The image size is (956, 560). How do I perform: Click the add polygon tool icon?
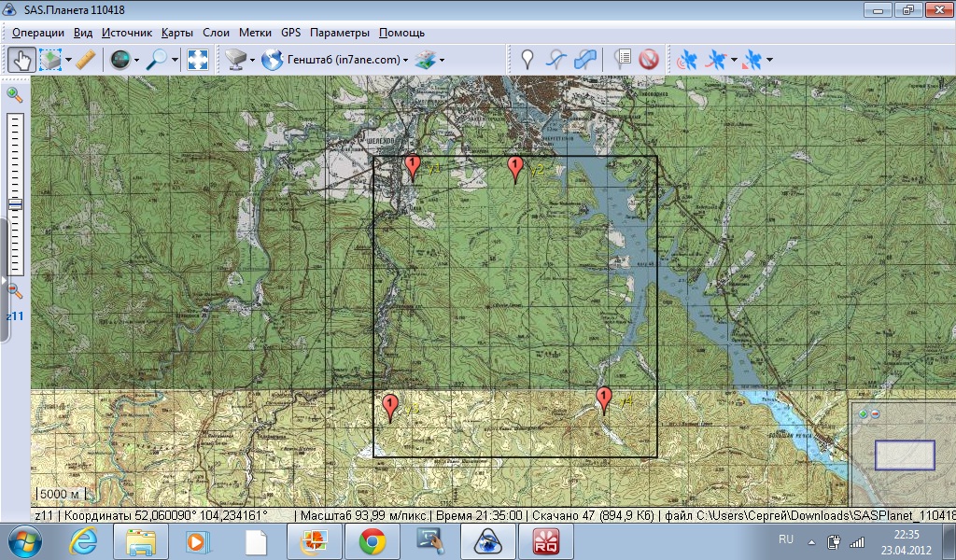click(585, 60)
